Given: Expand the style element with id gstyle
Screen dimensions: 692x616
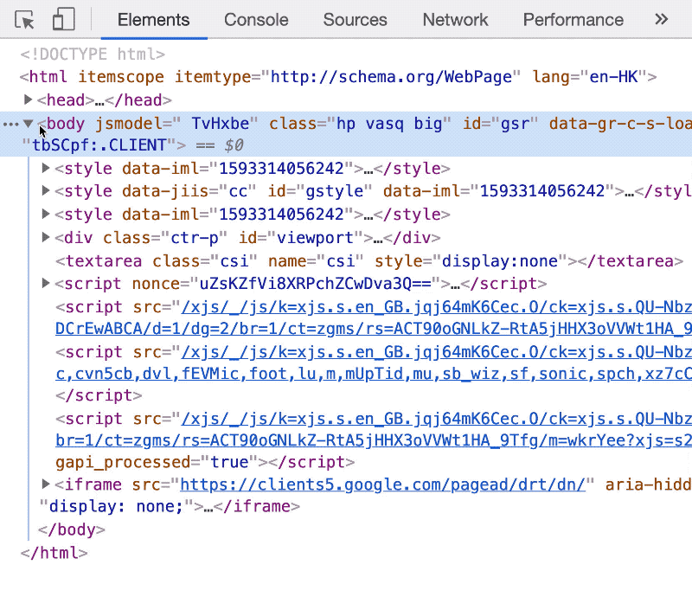Looking at the screenshot, I should pyautogui.click(x=46, y=191).
